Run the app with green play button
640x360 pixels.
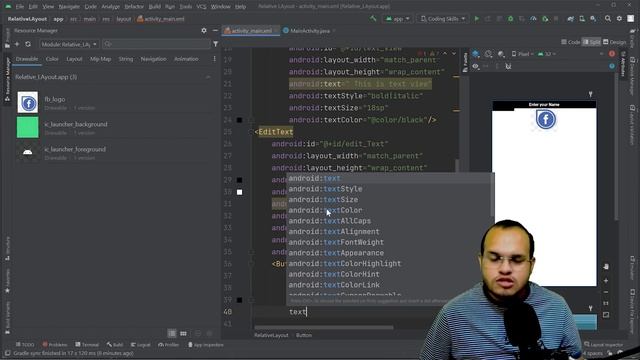pos(476,19)
